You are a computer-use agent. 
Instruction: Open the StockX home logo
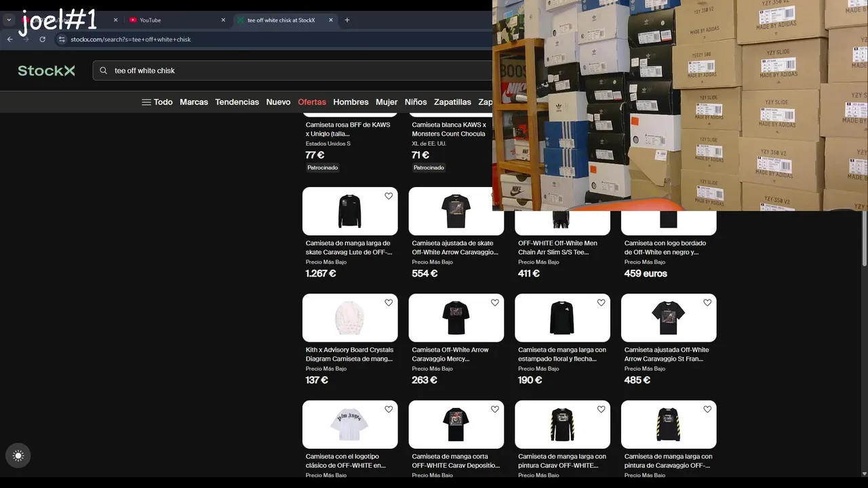[46, 70]
